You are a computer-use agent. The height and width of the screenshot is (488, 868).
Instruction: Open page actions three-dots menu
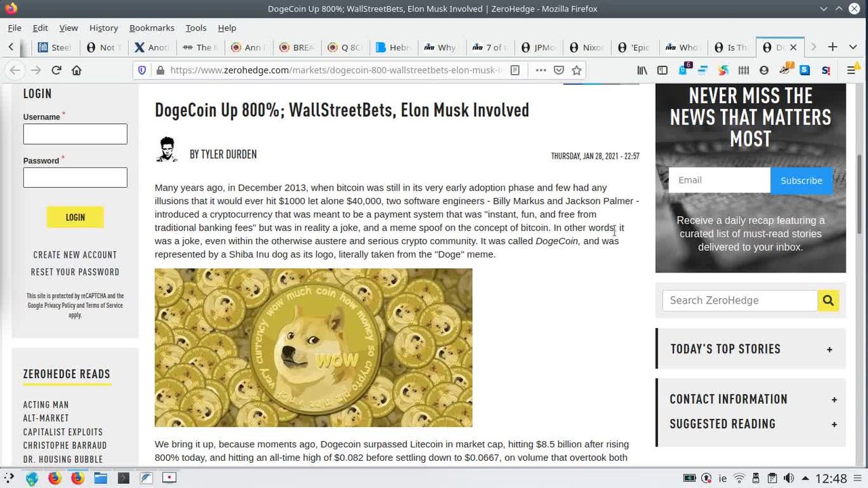pyautogui.click(x=540, y=70)
